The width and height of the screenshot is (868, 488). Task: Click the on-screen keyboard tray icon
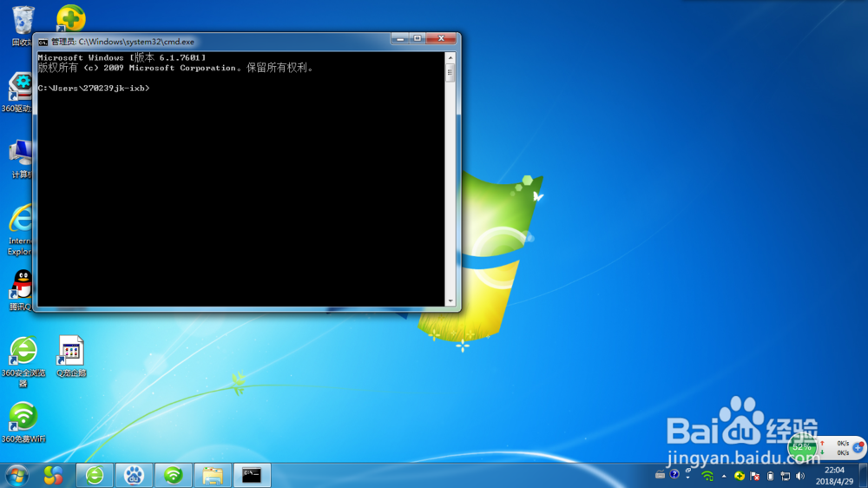tap(660, 475)
